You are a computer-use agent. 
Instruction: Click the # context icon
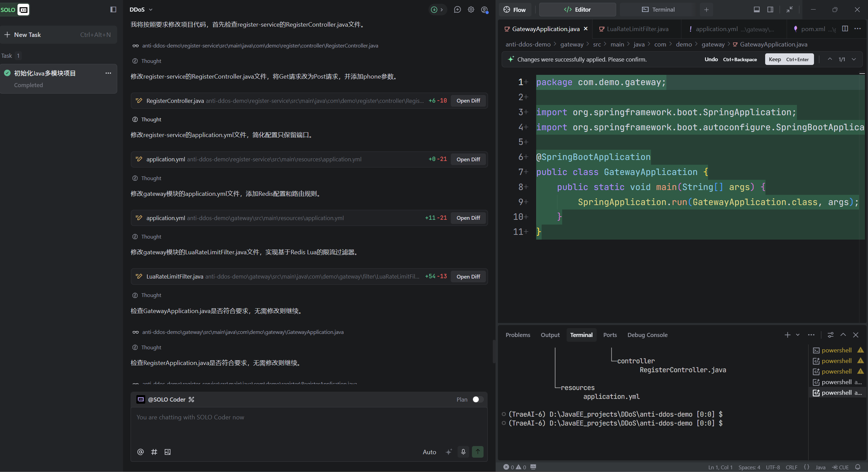tap(154, 452)
